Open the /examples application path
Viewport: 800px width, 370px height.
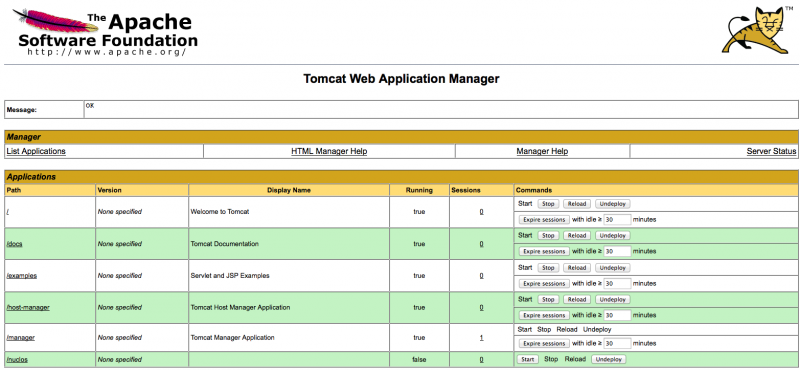pyautogui.click(x=21, y=276)
